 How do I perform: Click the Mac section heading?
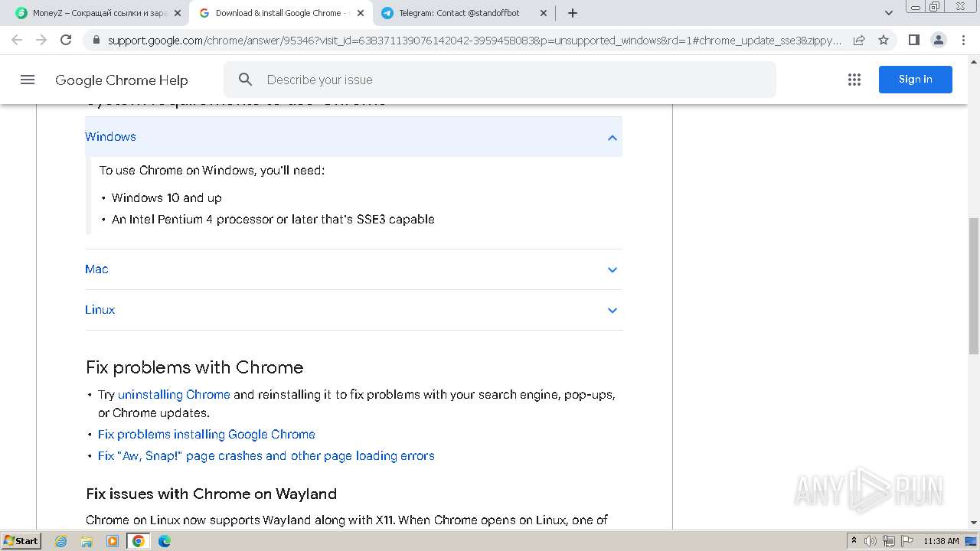pyautogui.click(x=96, y=269)
